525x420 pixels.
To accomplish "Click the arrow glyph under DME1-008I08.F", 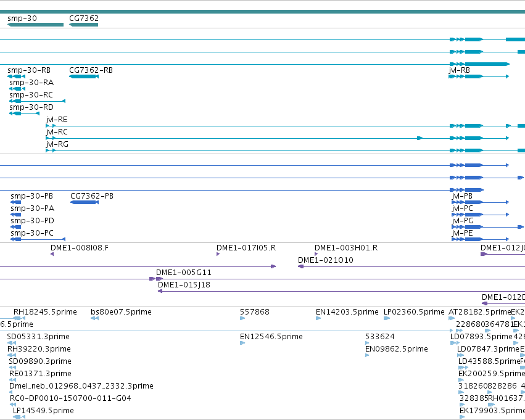I will coord(52,254).
